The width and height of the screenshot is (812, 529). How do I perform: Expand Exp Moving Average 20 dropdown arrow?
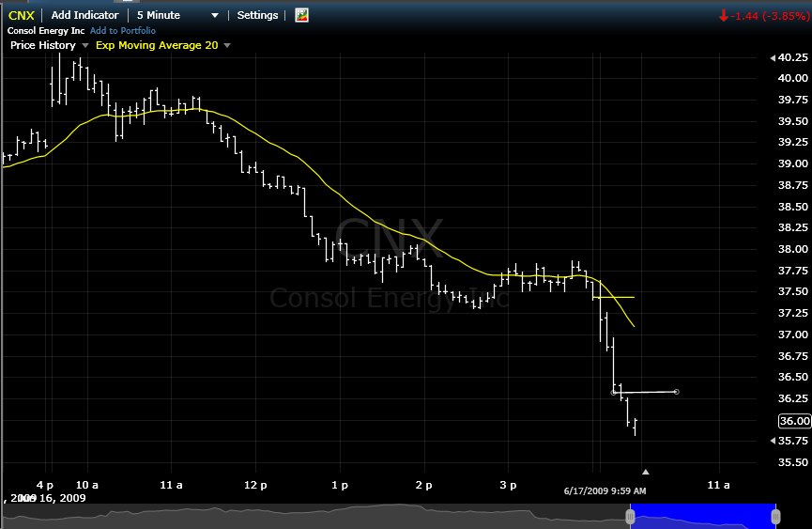[227, 46]
